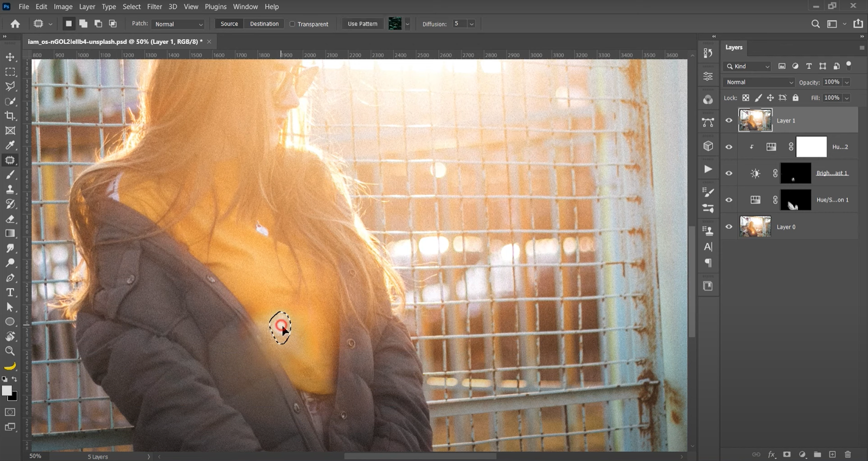Open the Filter menu

(155, 7)
